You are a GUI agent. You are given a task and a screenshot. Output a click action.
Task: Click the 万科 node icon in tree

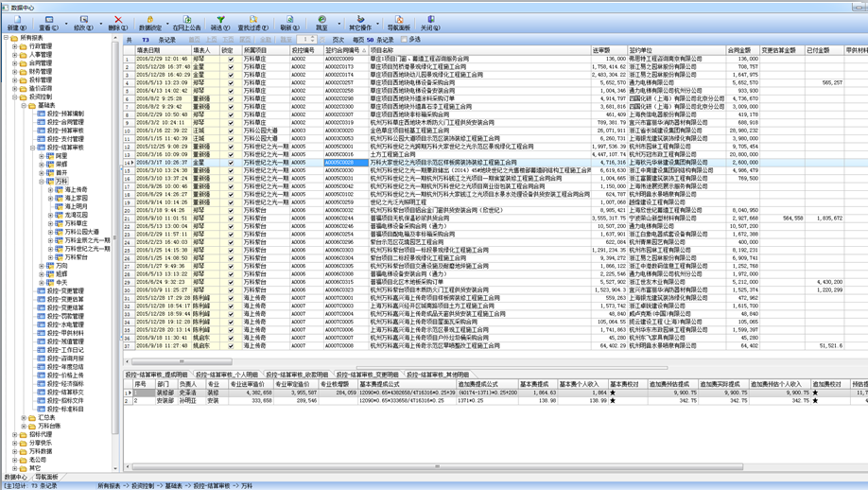pos(50,181)
